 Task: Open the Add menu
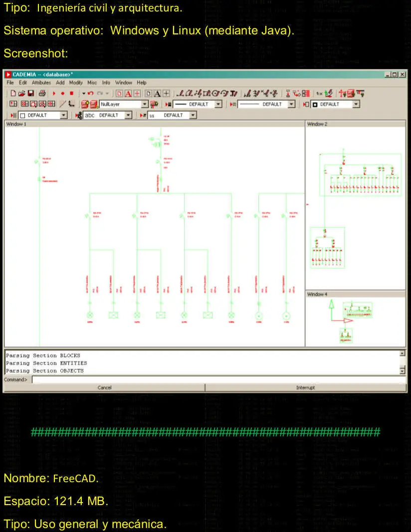60,82
